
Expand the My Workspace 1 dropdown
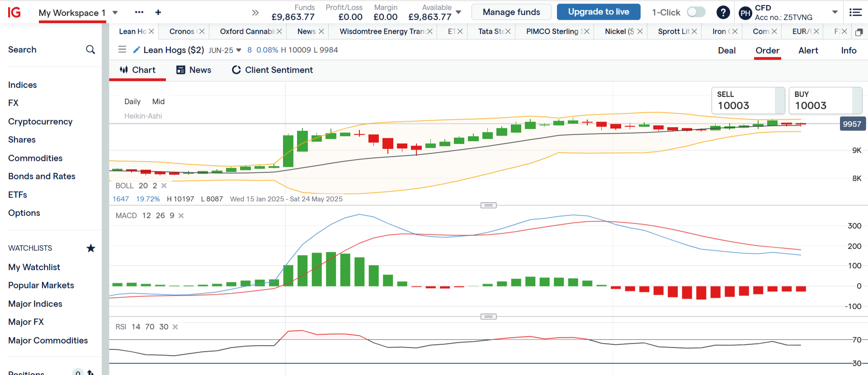tap(115, 13)
